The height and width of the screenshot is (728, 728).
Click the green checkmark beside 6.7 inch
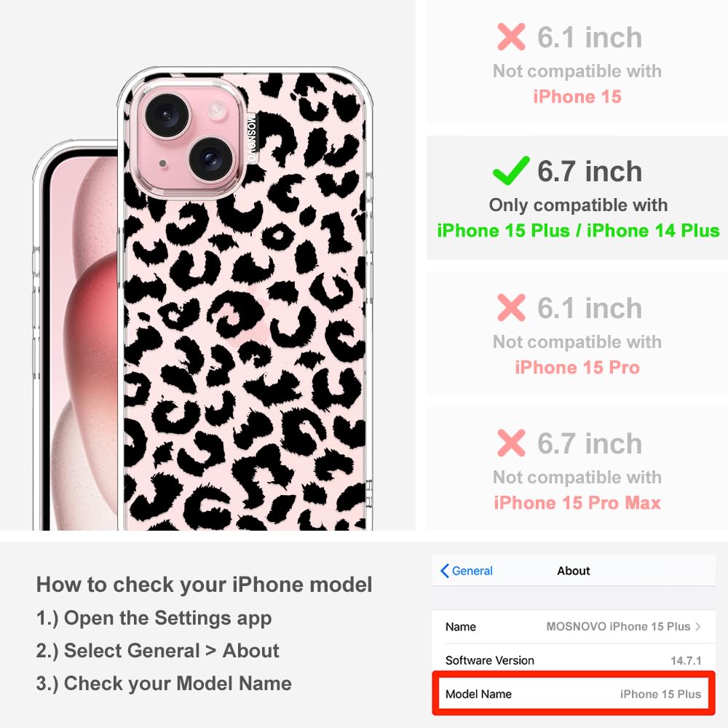(511, 170)
